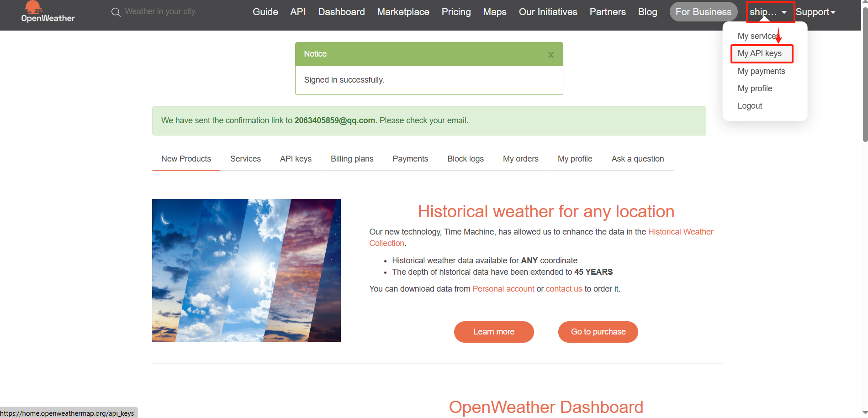868x418 pixels.
Task: Click the Historical weather for any location heading
Action: pos(546,211)
